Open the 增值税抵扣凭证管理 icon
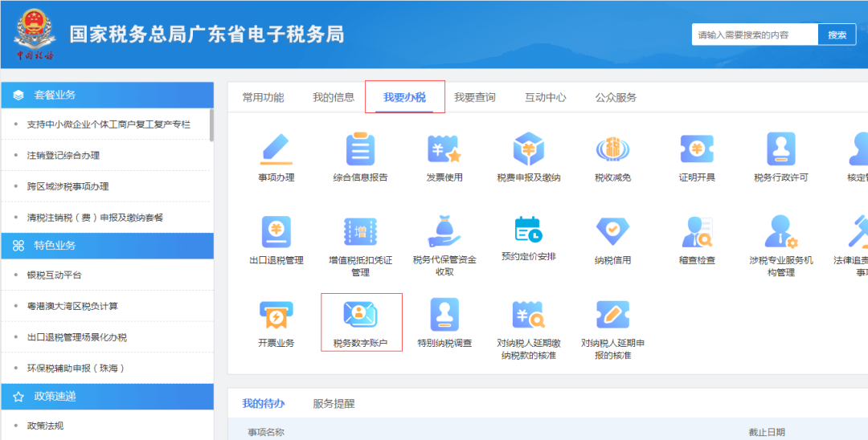 point(360,231)
